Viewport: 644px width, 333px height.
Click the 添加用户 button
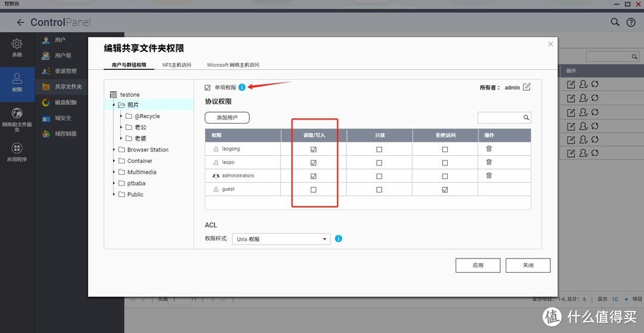(x=227, y=118)
